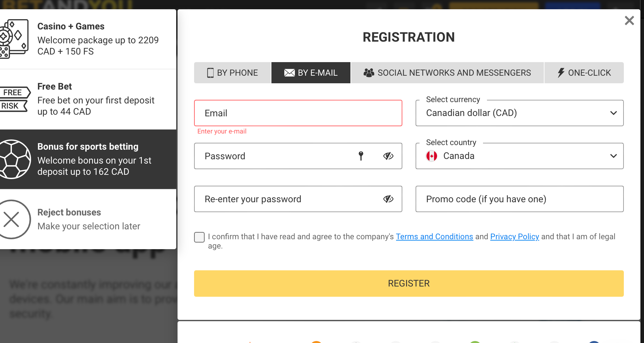Image resolution: width=644 pixels, height=343 pixels.
Task: Open Social Networks and Messengers tab
Action: 447,73
